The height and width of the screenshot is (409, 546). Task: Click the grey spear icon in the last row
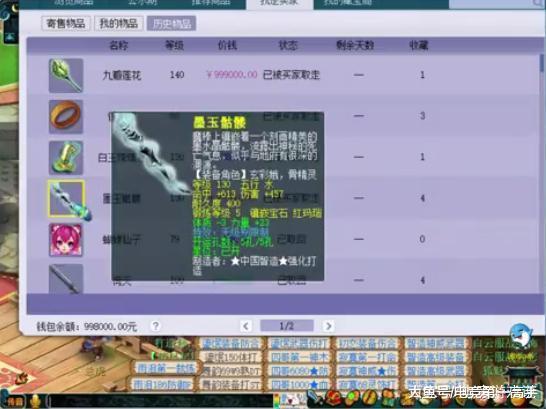(x=66, y=279)
